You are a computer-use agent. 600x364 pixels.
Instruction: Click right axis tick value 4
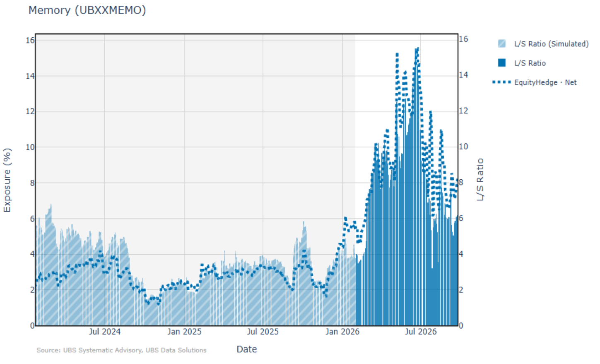coord(461,254)
